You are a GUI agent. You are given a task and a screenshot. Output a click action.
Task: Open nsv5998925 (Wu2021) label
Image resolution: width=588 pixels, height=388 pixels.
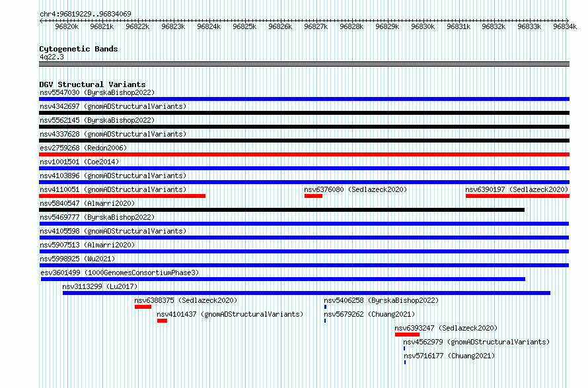tap(77, 259)
